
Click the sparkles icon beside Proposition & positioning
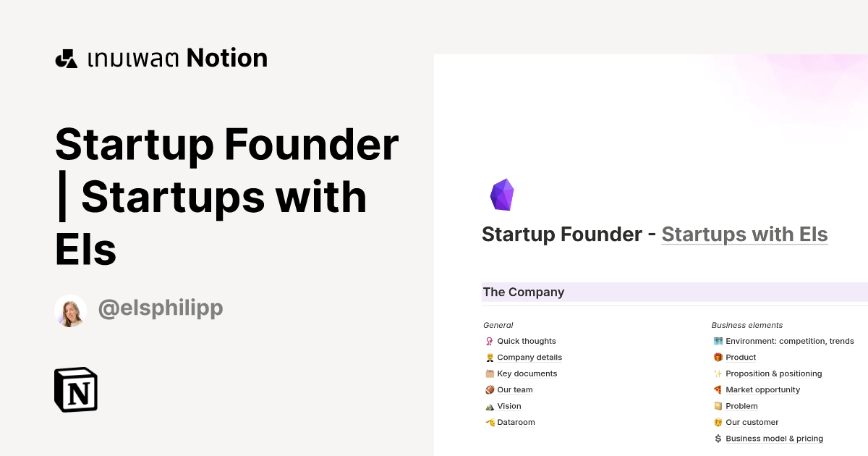pyautogui.click(x=717, y=373)
